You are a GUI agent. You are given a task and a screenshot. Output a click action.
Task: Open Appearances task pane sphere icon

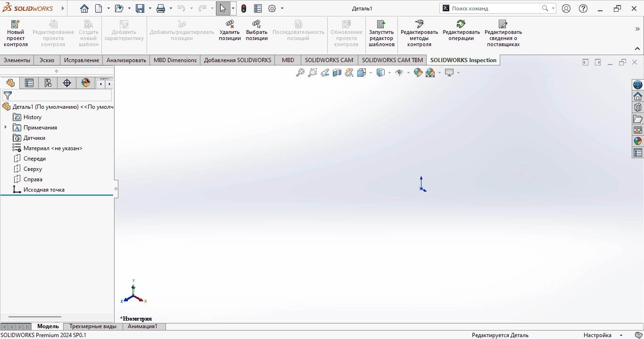(638, 141)
